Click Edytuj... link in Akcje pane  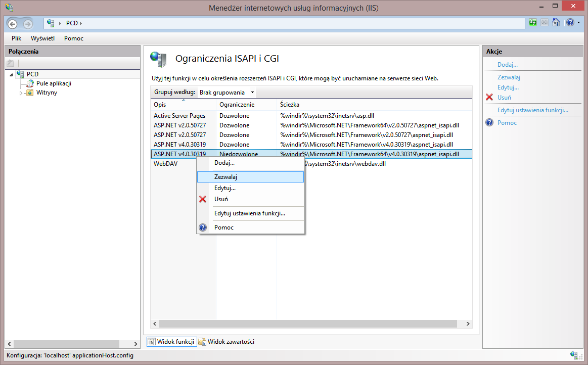pyautogui.click(x=508, y=87)
